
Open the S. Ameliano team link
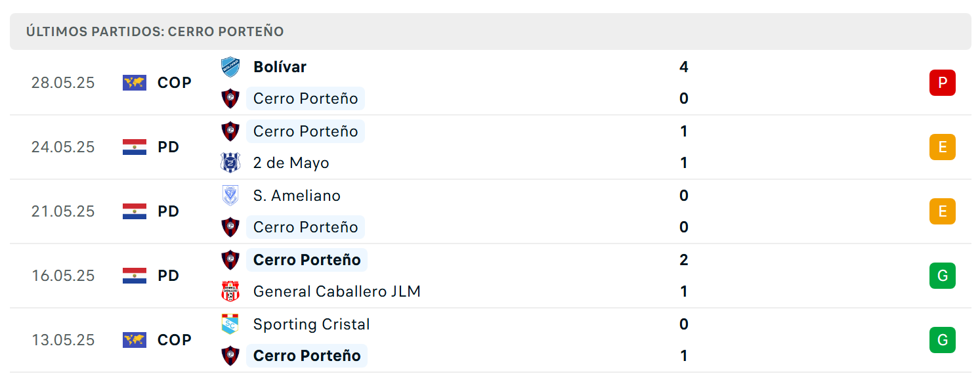[x=297, y=196]
